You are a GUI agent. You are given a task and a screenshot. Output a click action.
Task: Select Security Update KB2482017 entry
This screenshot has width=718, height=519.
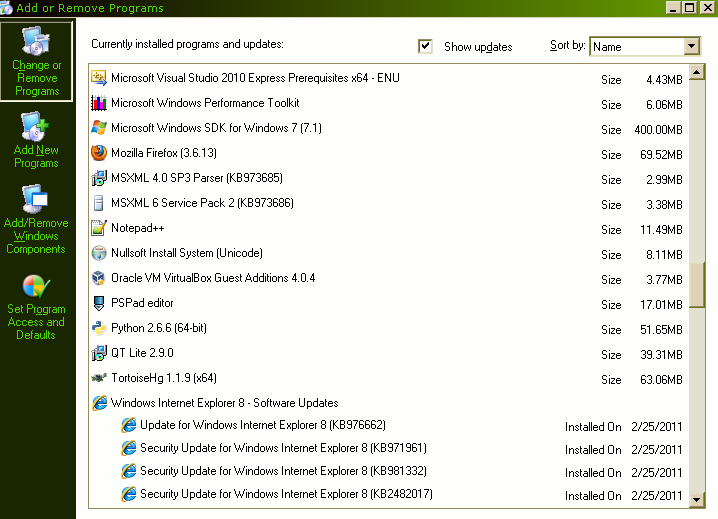(388, 494)
